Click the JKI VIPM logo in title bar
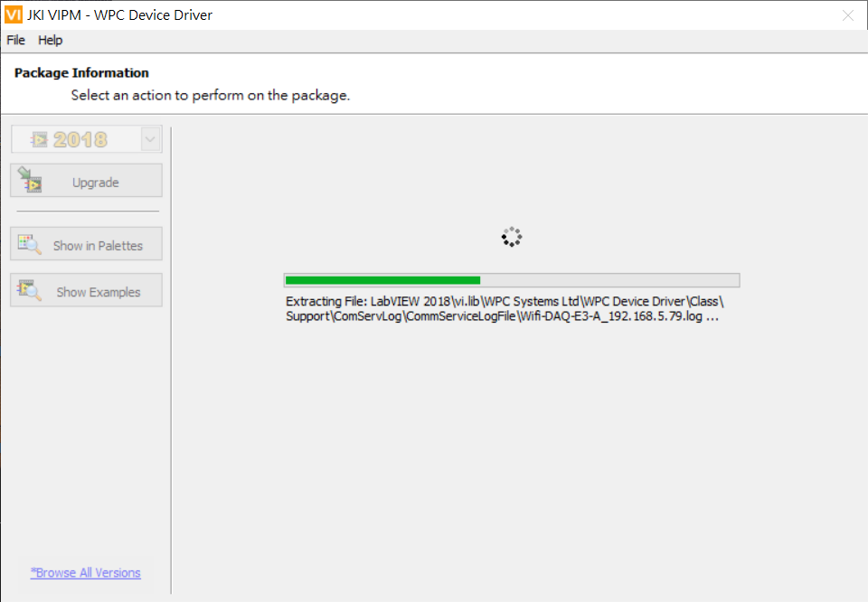Viewport: 868px width, 602px height. click(14, 15)
